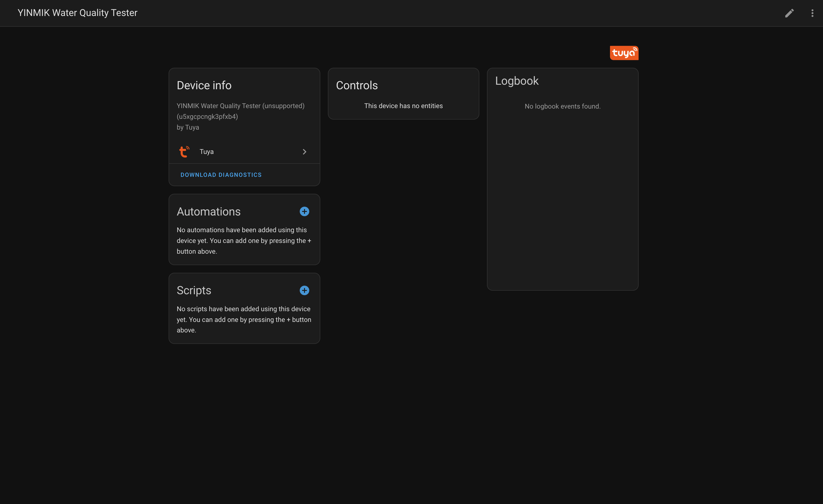The image size is (823, 504).
Task: Click the 'No automations have been added' description
Action: [244, 241]
